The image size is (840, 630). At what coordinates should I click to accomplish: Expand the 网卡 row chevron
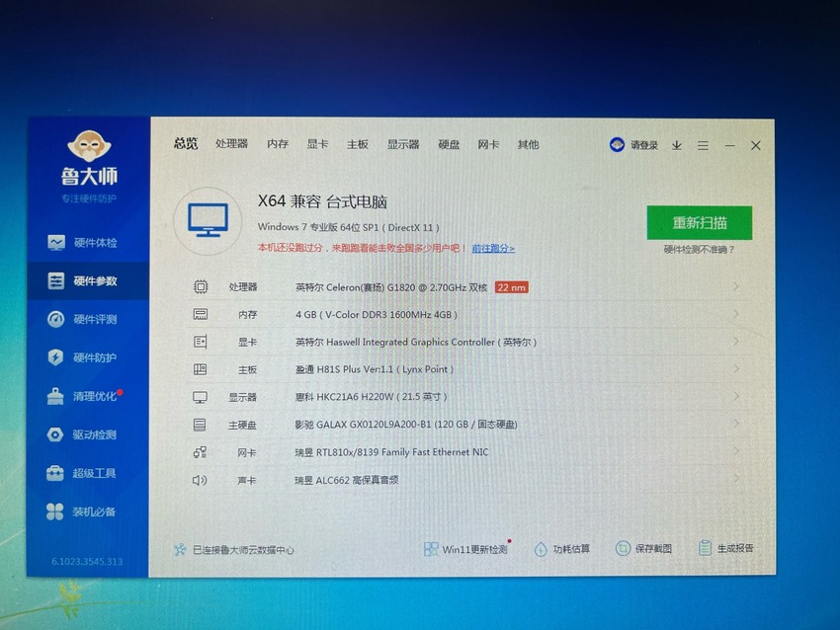pyautogui.click(x=736, y=450)
